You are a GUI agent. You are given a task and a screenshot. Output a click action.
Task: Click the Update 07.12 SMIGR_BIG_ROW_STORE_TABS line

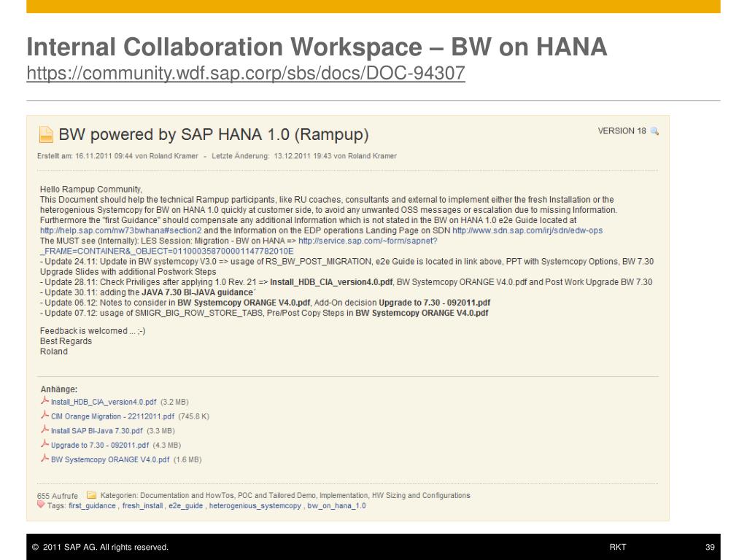[x=264, y=313]
